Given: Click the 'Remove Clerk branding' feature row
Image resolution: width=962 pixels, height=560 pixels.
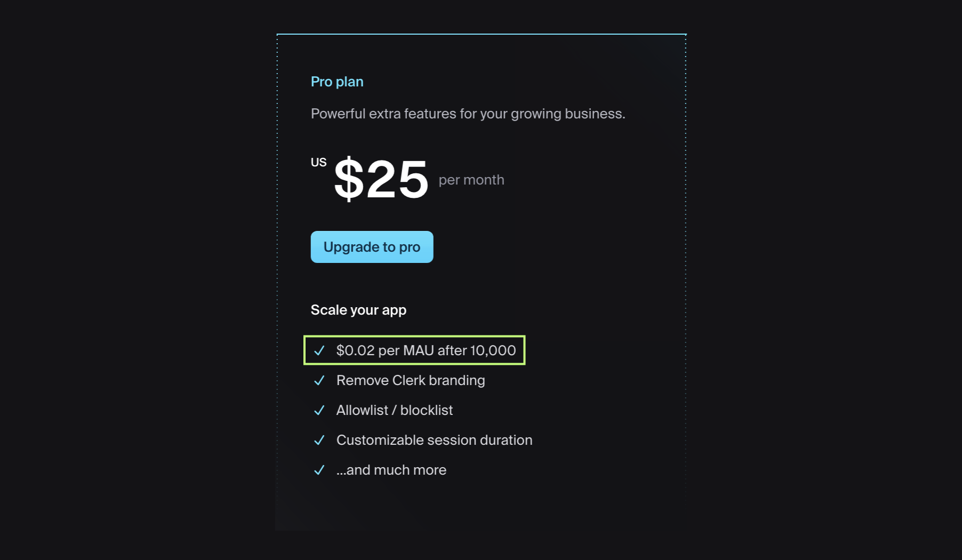Looking at the screenshot, I should click(x=410, y=380).
